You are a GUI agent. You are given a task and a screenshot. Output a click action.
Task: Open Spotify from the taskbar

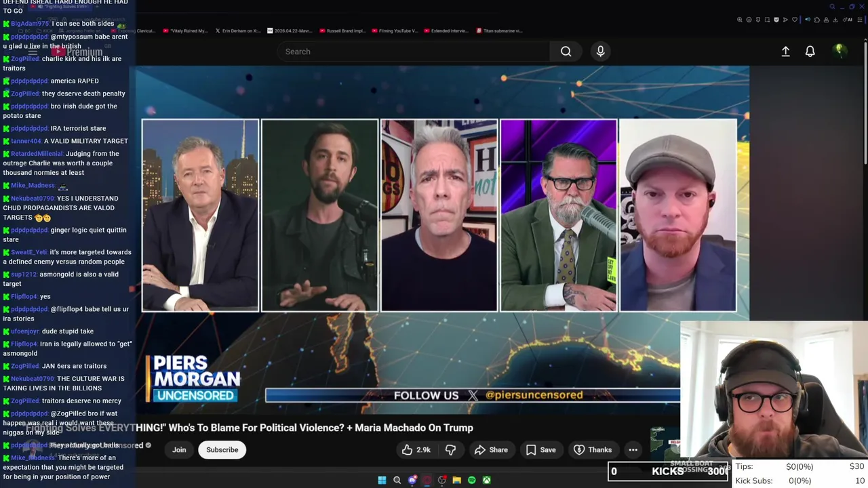pos(472,480)
